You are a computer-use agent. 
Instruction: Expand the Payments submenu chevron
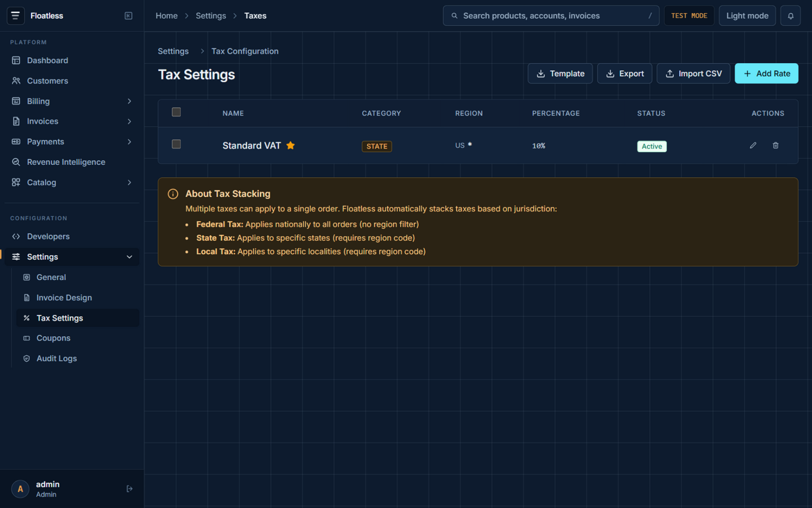point(130,142)
